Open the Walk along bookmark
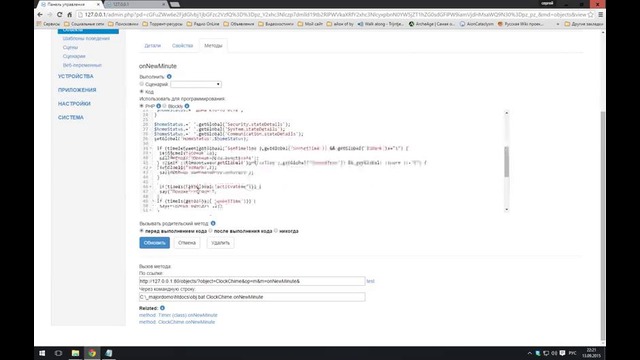This screenshot has width=640, height=360. click(380, 24)
